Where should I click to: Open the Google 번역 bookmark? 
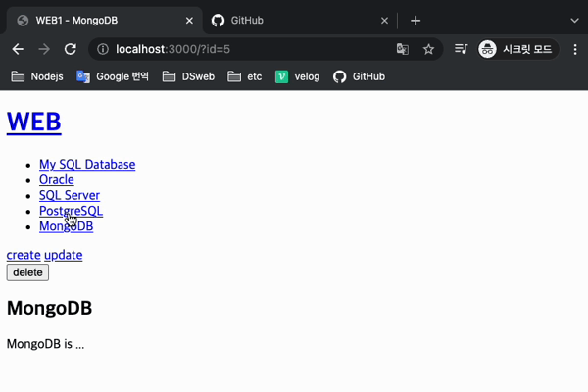(113, 76)
